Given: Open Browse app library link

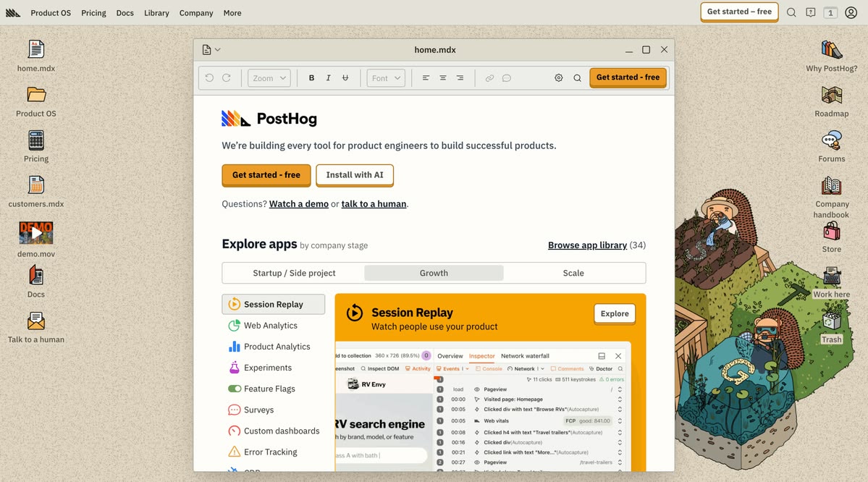Looking at the screenshot, I should [x=587, y=245].
